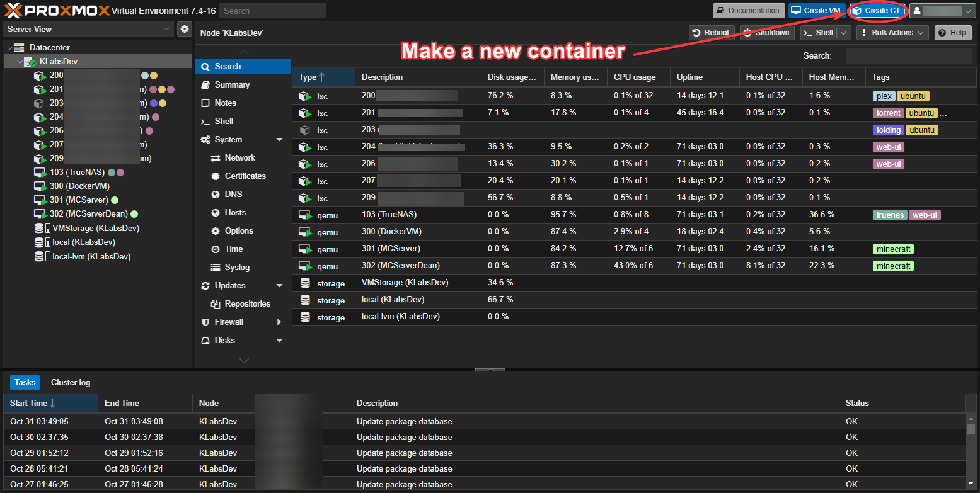Select the Datacenter server icon in tree

click(19, 47)
